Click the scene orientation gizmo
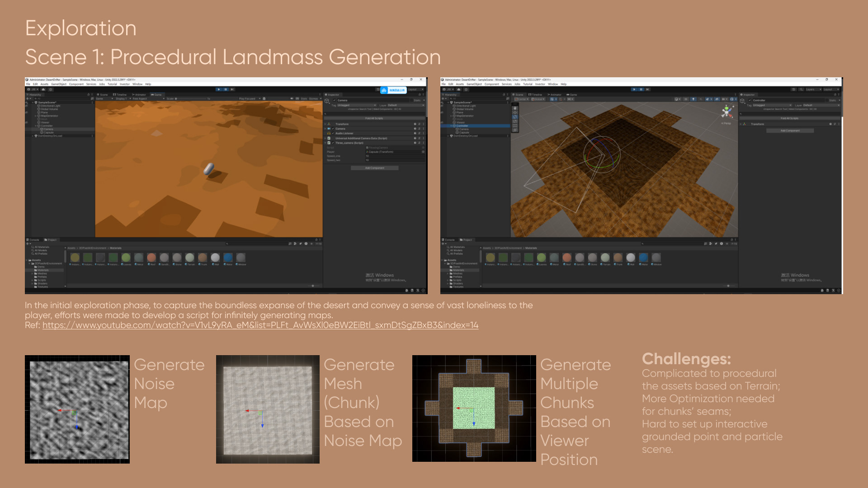 (726, 112)
